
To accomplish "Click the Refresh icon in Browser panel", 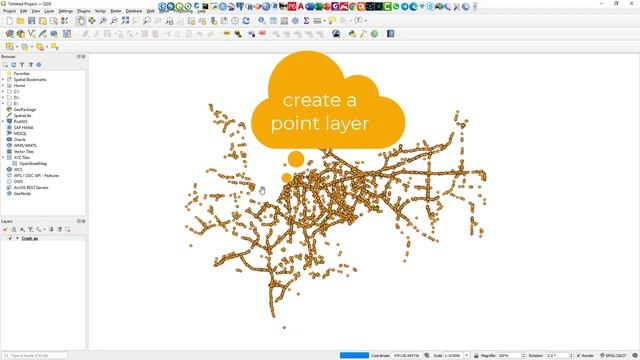I will coord(13,65).
